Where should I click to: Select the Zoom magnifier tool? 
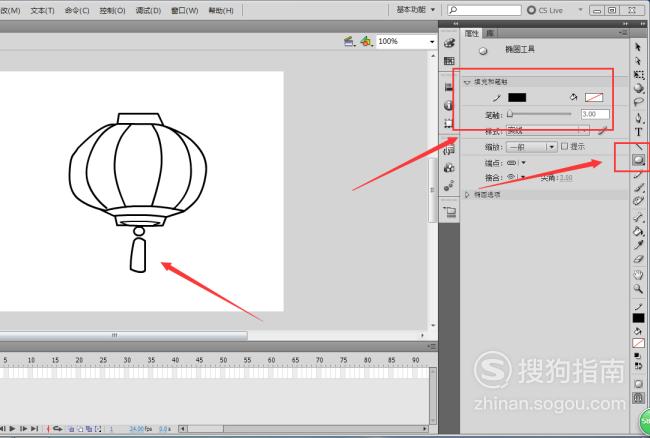pyautogui.click(x=638, y=289)
